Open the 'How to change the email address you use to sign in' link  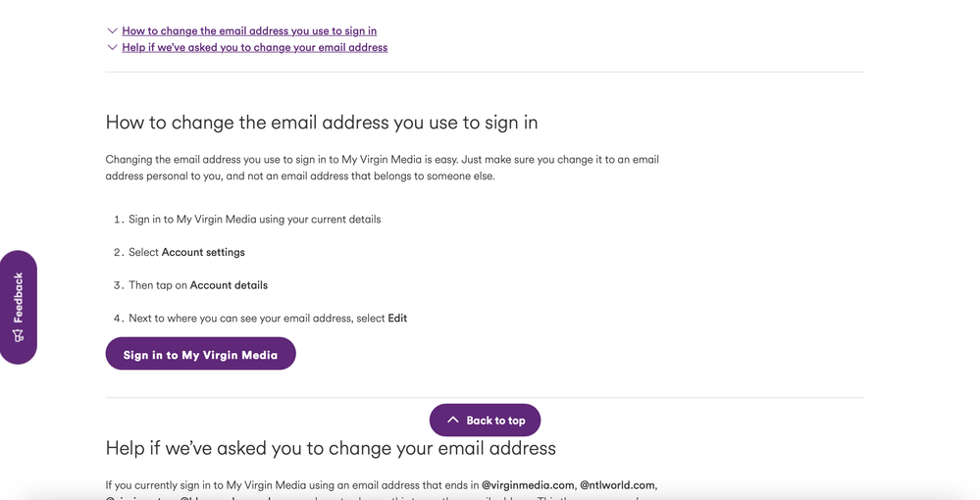tap(249, 30)
